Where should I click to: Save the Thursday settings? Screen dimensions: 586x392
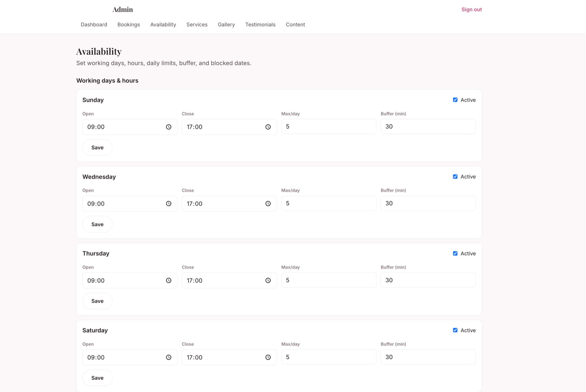[x=97, y=301]
